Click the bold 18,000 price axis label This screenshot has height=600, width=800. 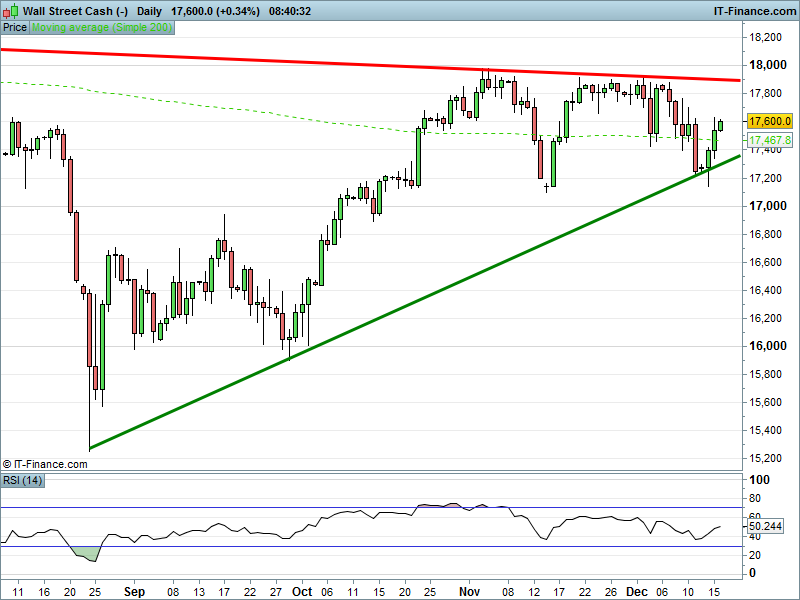click(765, 65)
